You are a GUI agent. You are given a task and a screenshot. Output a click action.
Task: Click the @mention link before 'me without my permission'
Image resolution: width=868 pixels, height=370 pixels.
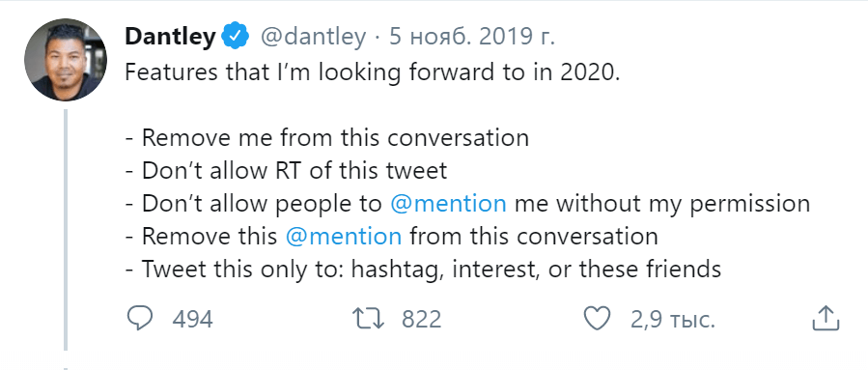pyautogui.click(x=448, y=204)
